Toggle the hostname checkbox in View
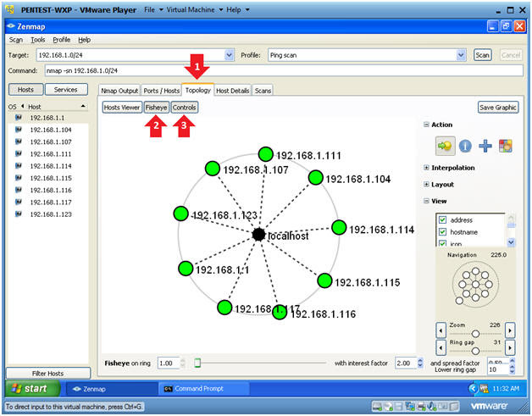 coord(442,232)
